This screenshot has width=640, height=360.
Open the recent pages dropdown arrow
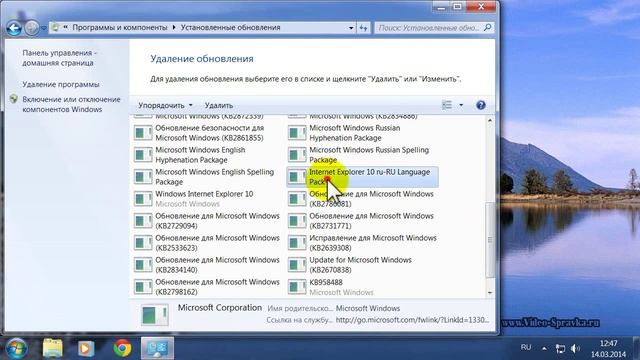[x=44, y=28]
